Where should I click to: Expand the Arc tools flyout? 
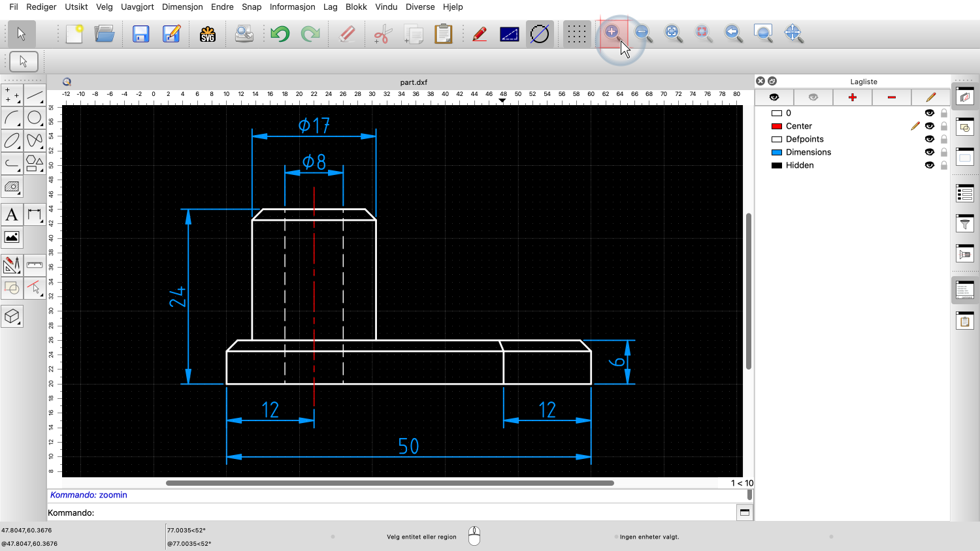[12, 118]
